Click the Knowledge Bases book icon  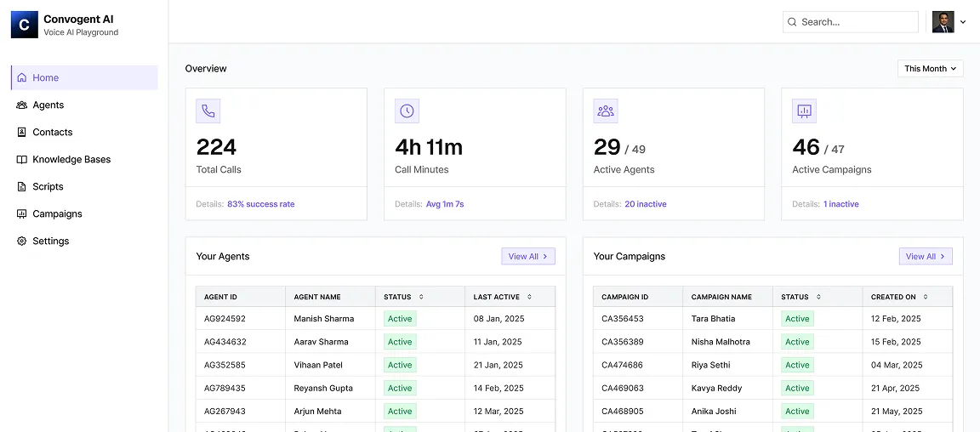22,159
